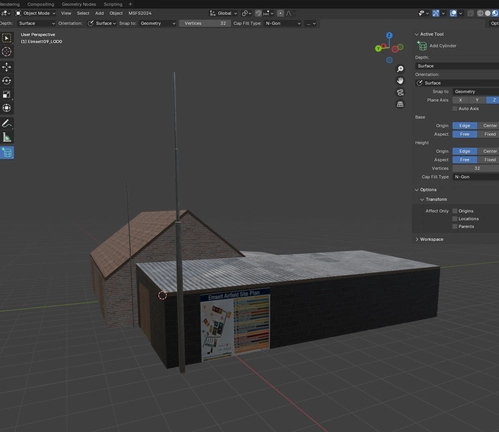Switch perspective/orthographic grid icon
This screenshot has width=499, height=432.
[400, 104]
